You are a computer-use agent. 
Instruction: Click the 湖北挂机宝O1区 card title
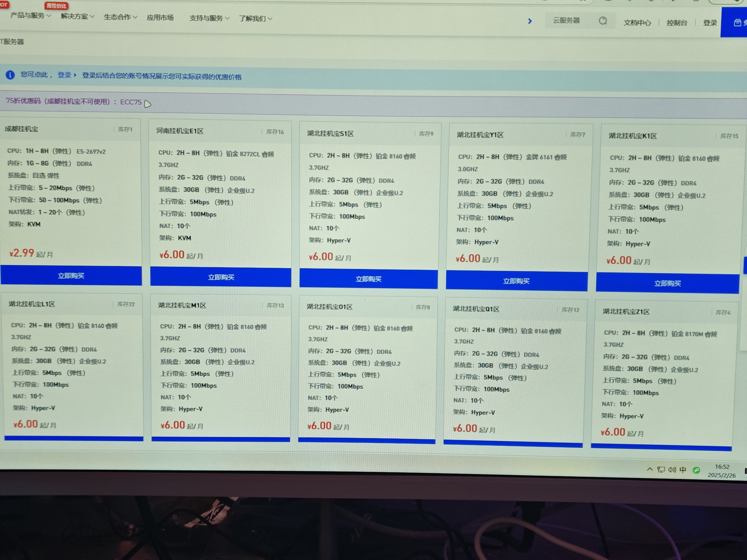click(x=329, y=307)
